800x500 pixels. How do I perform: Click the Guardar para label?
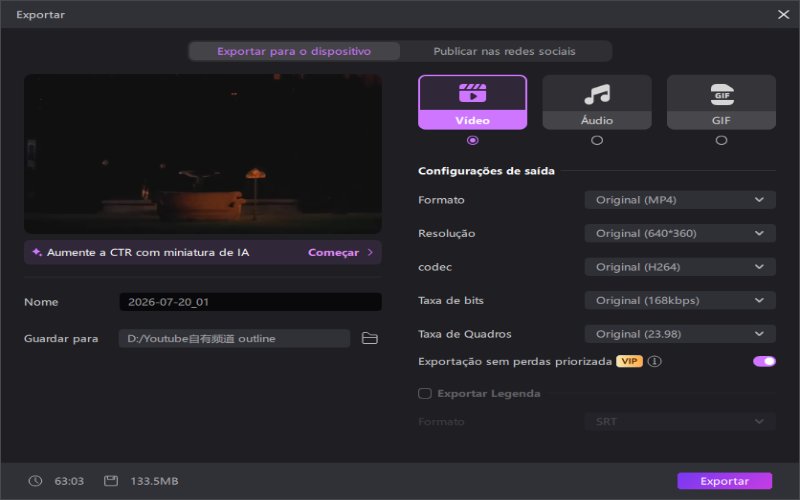tap(61, 338)
